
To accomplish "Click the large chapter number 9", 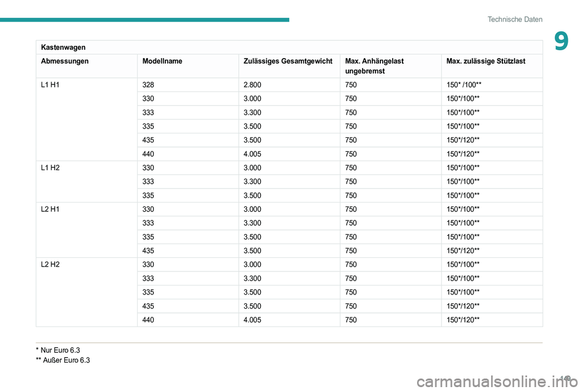I will [x=561, y=41].
